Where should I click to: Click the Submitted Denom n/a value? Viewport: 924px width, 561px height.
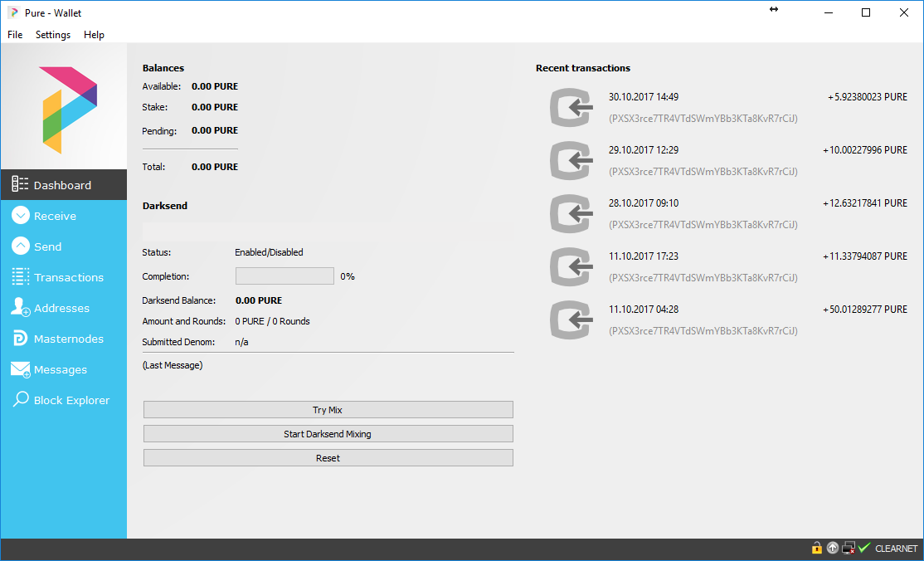[x=241, y=342]
